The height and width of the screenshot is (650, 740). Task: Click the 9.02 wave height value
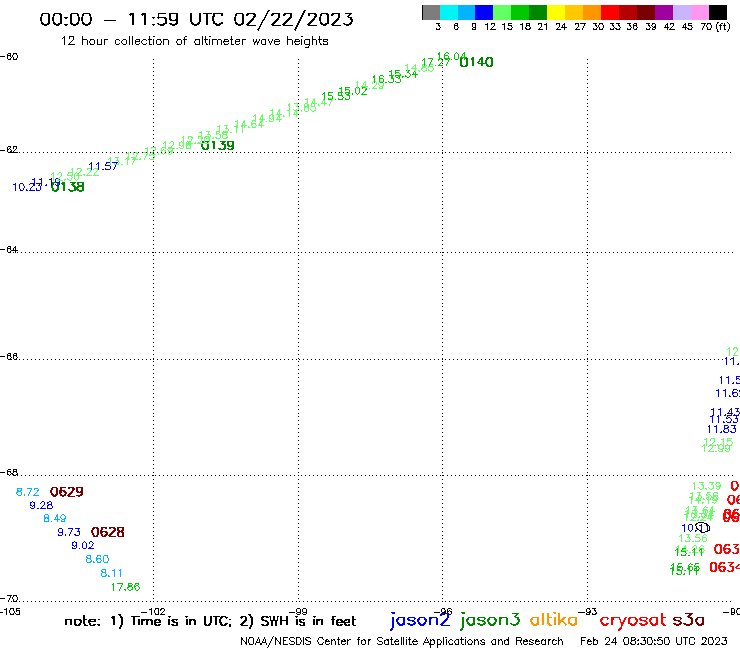click(x=83, y=545)
